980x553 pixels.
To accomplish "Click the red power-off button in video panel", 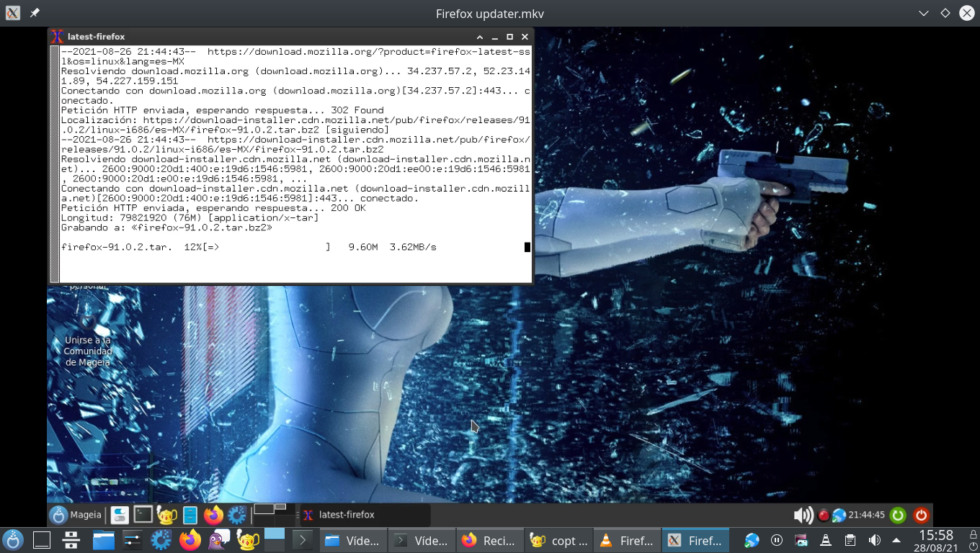I will (921, 515).
